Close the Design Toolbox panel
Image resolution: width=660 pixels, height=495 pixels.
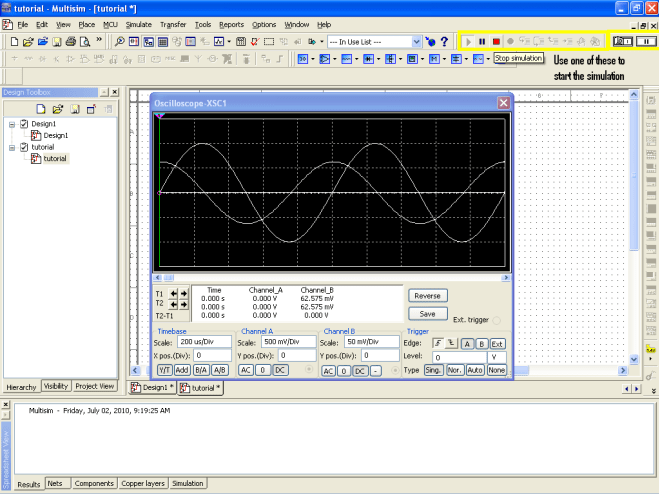point(114,92)
